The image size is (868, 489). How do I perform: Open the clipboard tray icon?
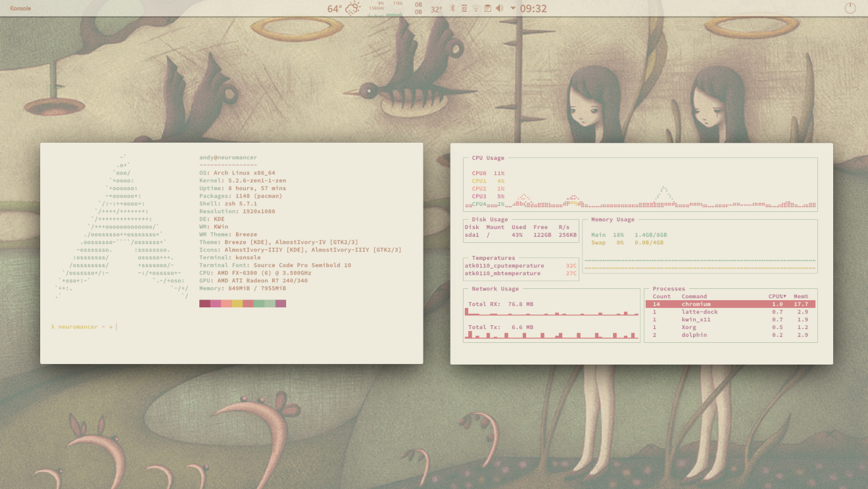coord(487,9)
